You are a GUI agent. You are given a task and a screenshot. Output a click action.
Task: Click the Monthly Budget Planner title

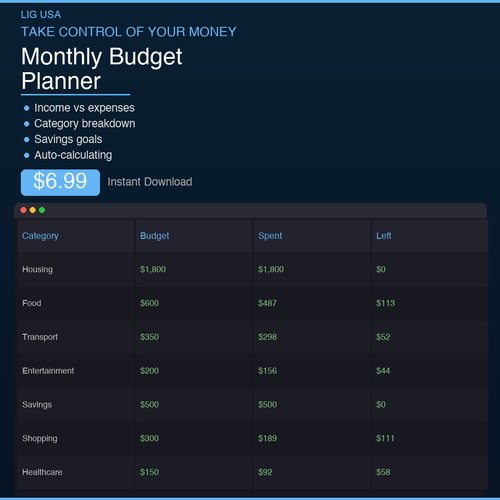tap(102, 69)
